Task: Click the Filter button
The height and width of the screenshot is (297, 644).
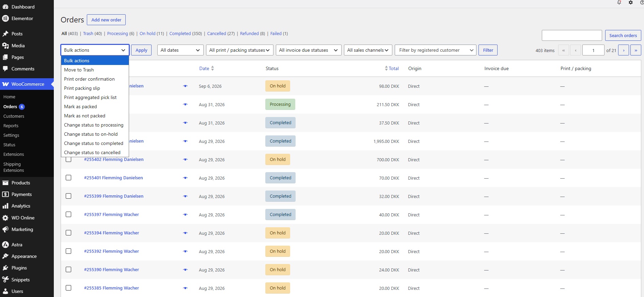Action: click(x=488, y=50)
